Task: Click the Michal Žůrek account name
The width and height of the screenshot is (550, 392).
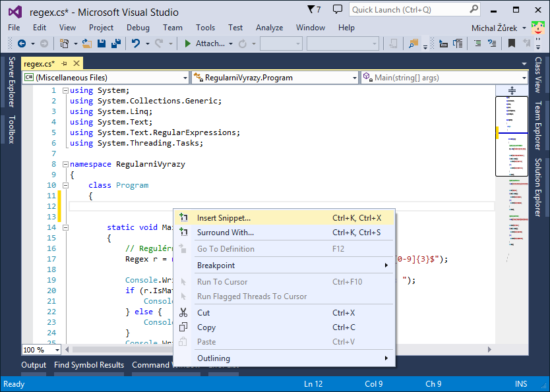Action: (x=496, y=28)
